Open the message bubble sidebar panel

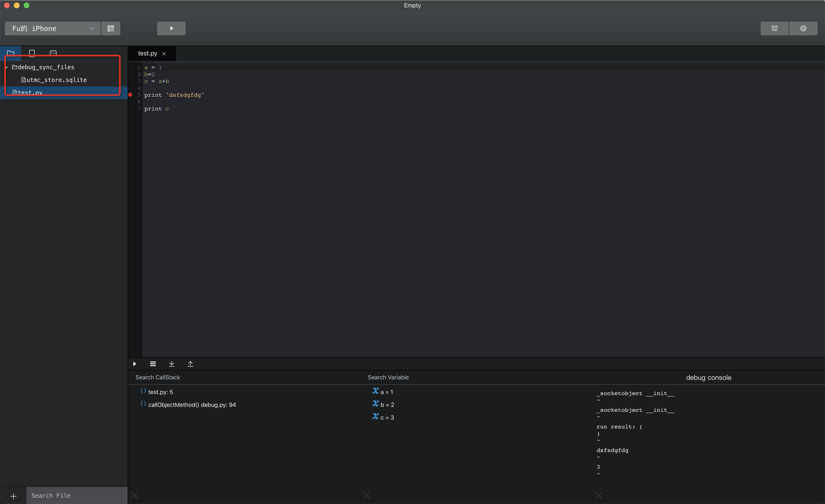53,53
